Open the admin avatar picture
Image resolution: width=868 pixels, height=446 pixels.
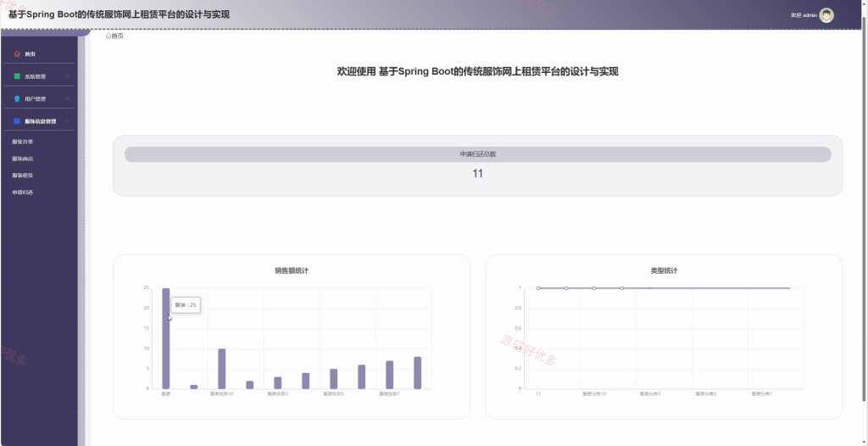tap(826, 15)
